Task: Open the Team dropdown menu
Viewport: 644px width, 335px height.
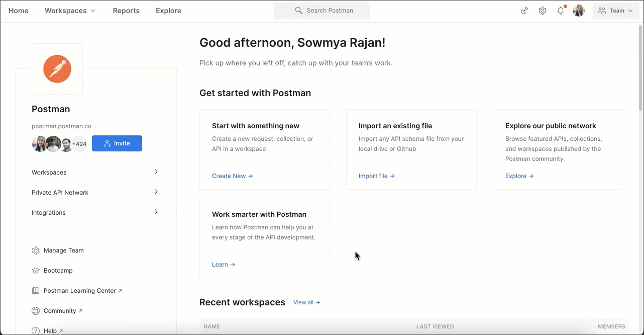Action: pos(616,11)
